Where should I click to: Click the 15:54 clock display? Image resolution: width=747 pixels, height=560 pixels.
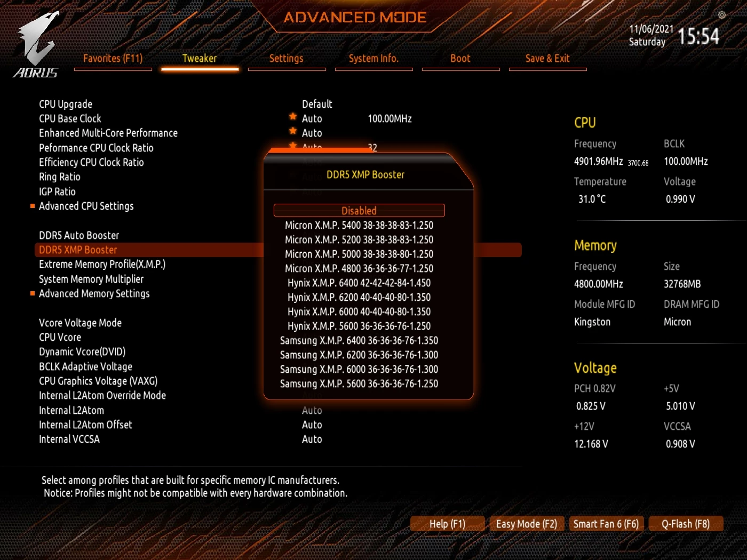[698, 36]
